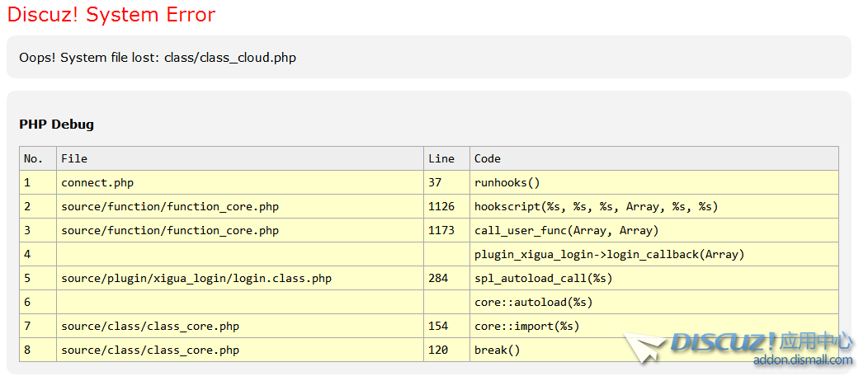Click the class/class_cloud.php lost file message
The width and height of the screenshot is (868, 381).
158,58
